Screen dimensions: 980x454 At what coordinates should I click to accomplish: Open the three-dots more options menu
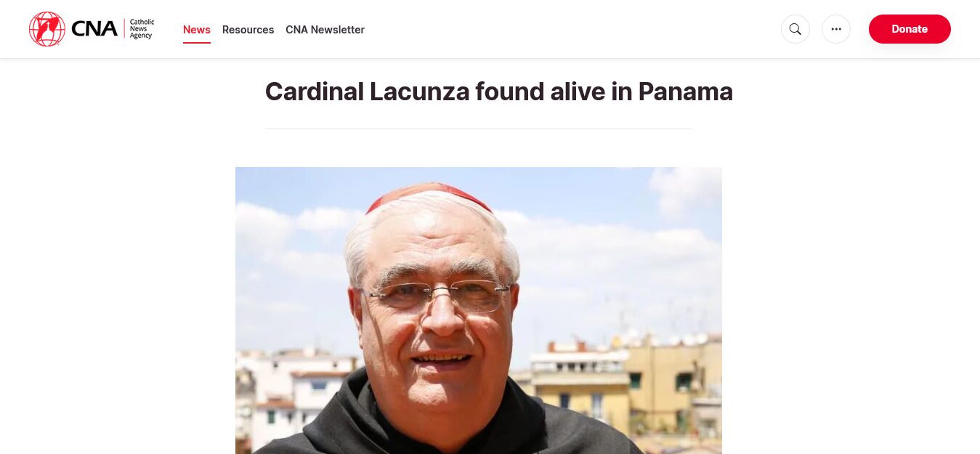pos(836,29)
